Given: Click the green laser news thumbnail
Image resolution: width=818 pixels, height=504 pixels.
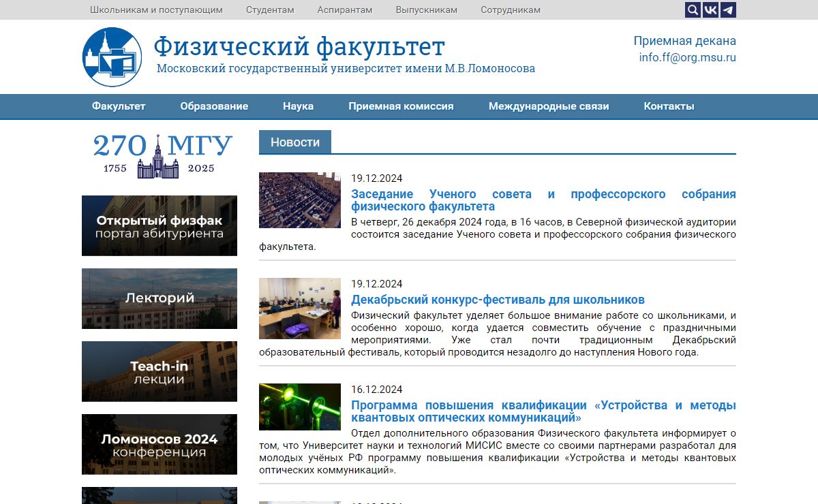Looking at the screenshot, I should pos(300,407).
